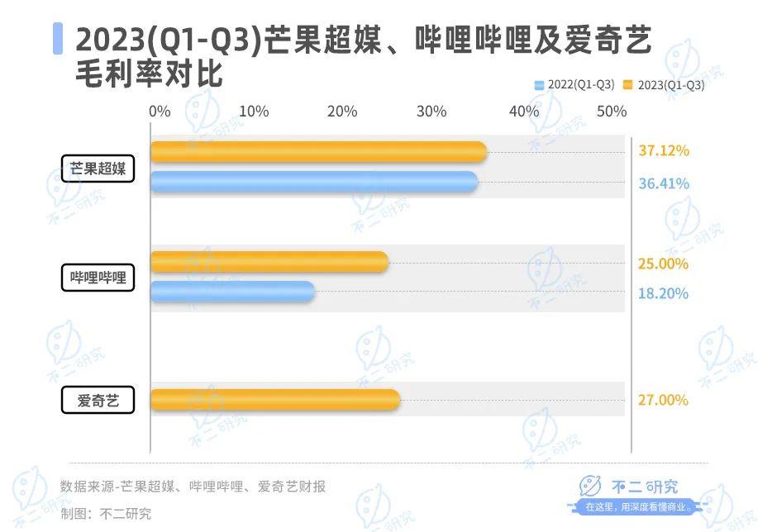Click the 36.41% value label
This screenshot has height=532, width=777.
664,183
